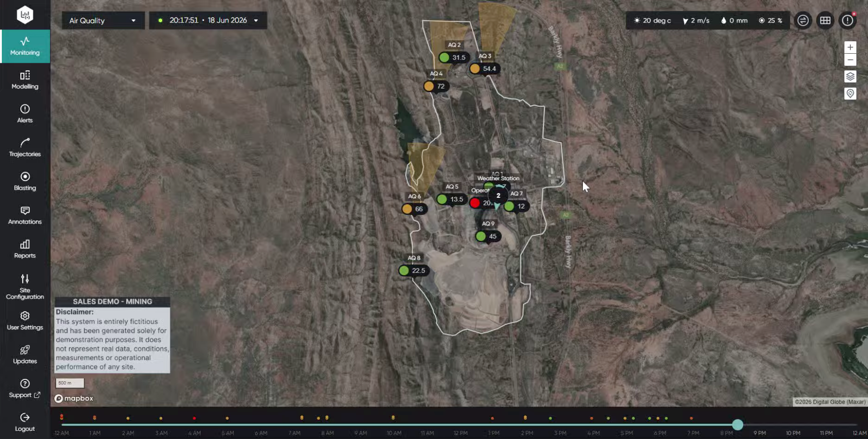This screenshot has width=868, height=439.
Task: Select the AQ 9 monitor reading 45
Action: [x=488, y=236]
